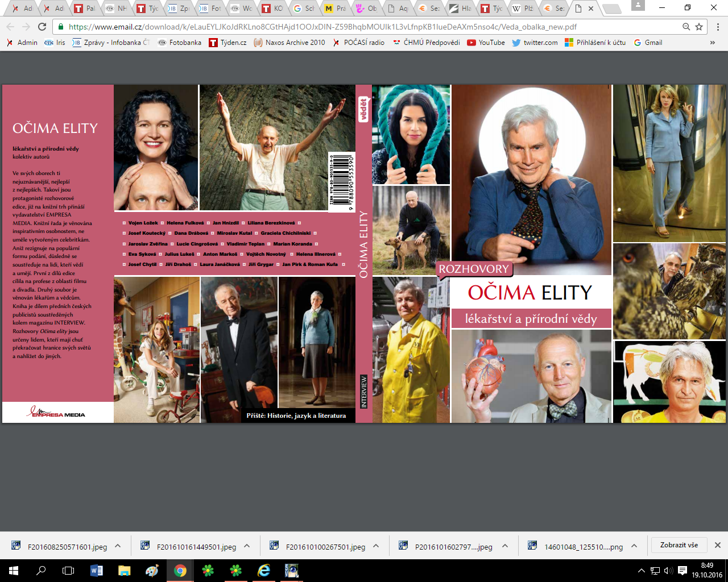The width and height of the screenshot is (728, 582).
Task: Open the volume control in system tray
Action: click(x=668, y=571)
